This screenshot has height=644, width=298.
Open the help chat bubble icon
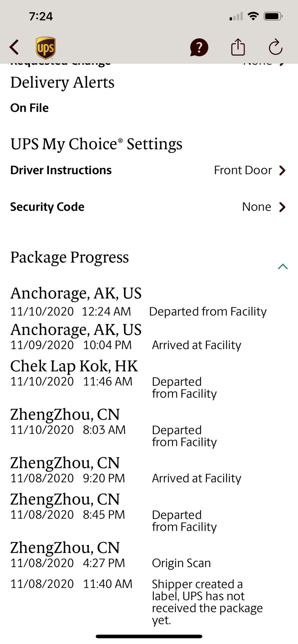coord(199,48)
